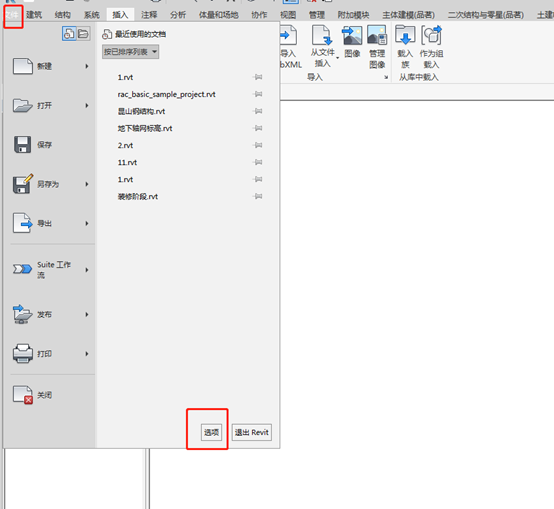Open 管理图像 (Manage Images) tool
The height and width of the screenshot is (509, 554).
377,47
